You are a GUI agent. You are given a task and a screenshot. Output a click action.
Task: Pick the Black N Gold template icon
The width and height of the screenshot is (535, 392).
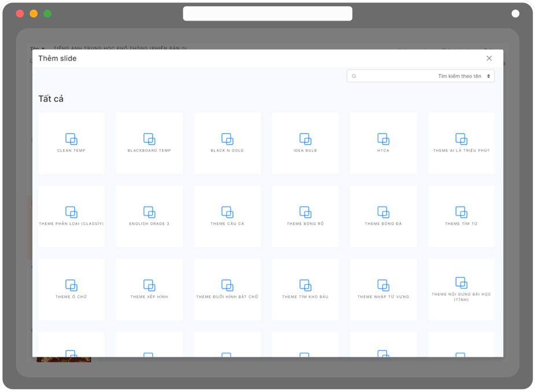[x=227, y=139]
